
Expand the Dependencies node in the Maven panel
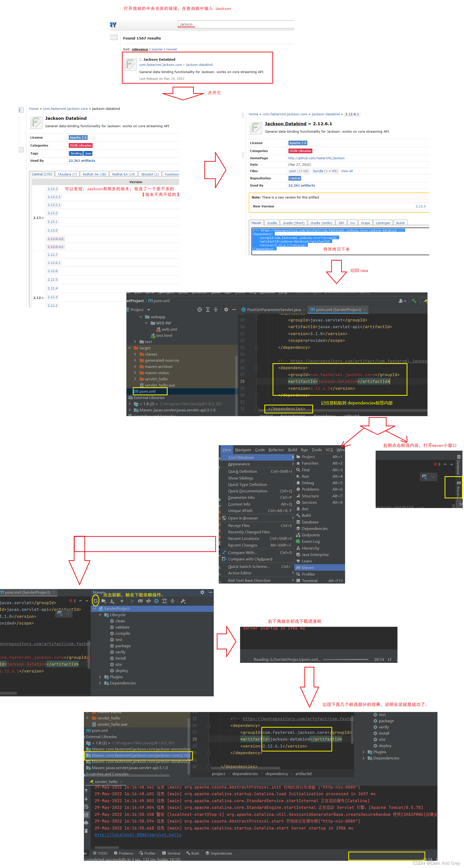click(x=100, y=683)
